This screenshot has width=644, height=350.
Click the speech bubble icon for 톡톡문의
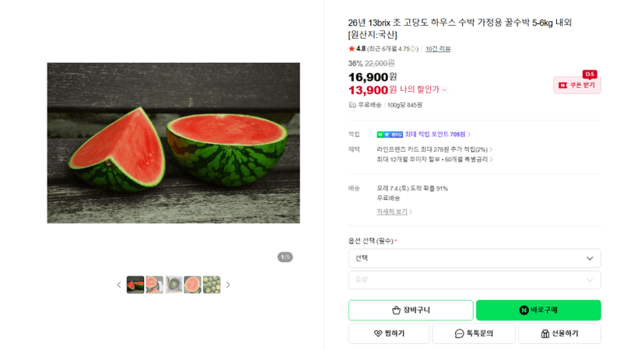point(459,334)
